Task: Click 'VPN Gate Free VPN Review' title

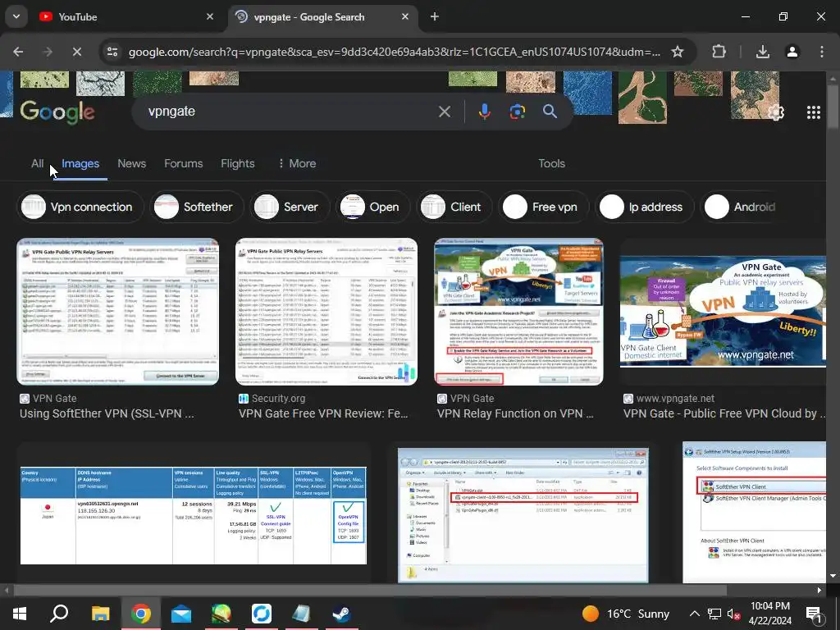Action: (323, 413)
